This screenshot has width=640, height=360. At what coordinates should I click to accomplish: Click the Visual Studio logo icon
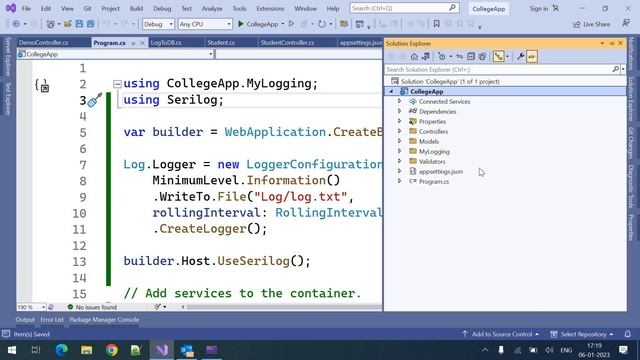pyautogui.click(x=11, y=8)
